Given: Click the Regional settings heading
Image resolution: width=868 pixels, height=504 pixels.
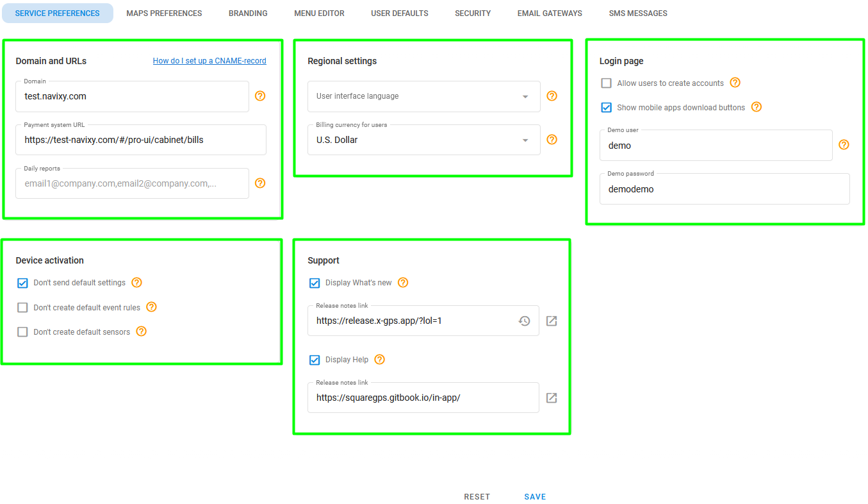Looking at the screenshot, I should click(x=342, y=61).
